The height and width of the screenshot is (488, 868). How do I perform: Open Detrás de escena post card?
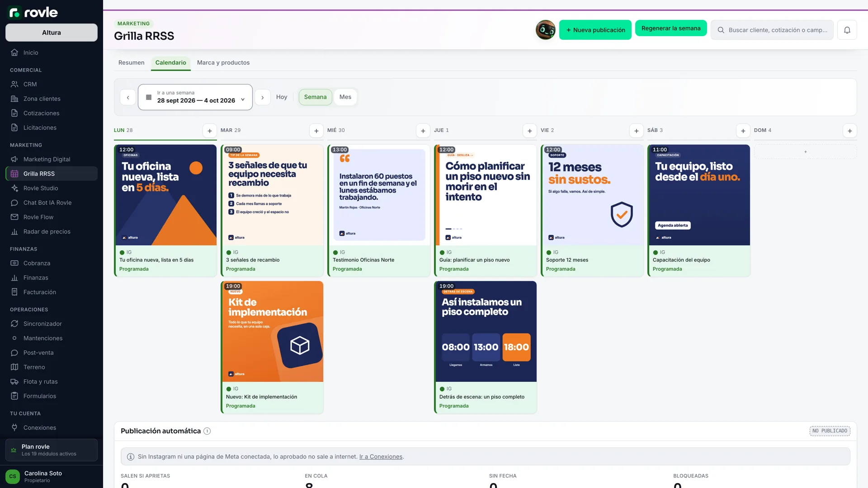(486, 347)
